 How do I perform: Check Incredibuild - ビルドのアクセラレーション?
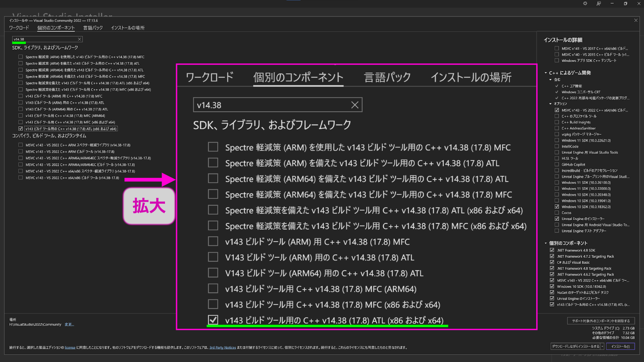coord(557,170)
